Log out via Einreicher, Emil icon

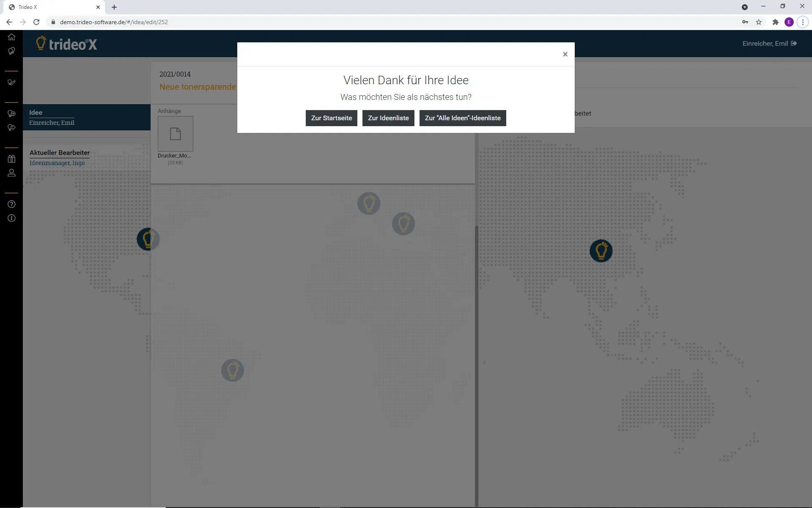[x=794, y=44]
